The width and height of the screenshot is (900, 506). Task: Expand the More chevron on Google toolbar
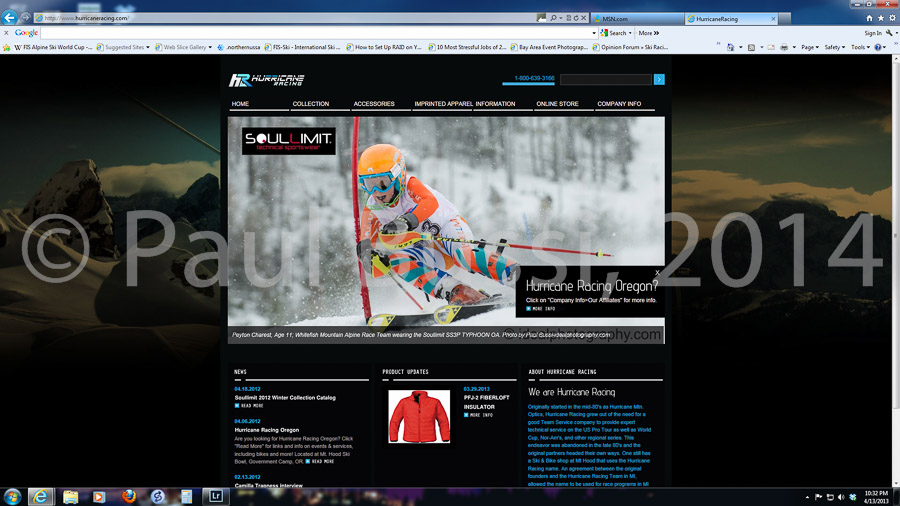(656, 33)
